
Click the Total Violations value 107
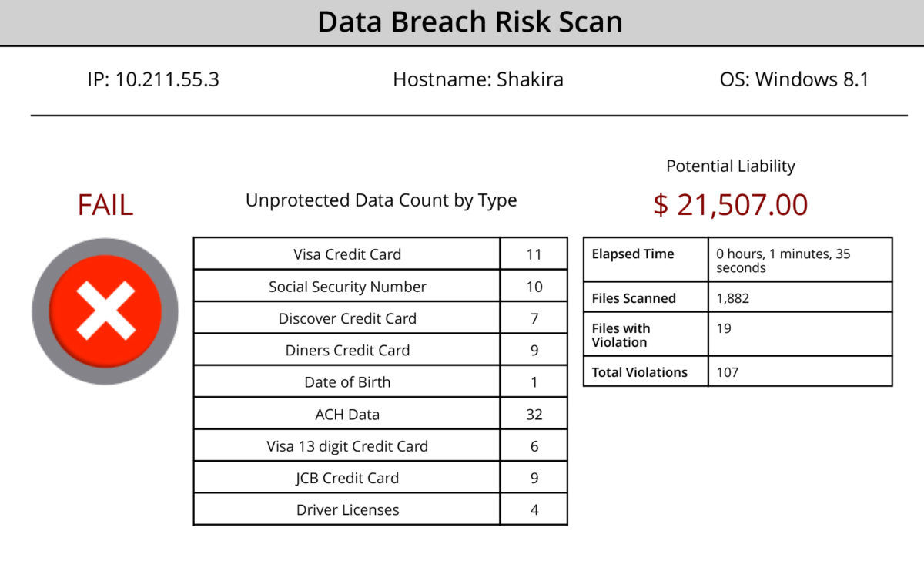(x=727, y=372)
